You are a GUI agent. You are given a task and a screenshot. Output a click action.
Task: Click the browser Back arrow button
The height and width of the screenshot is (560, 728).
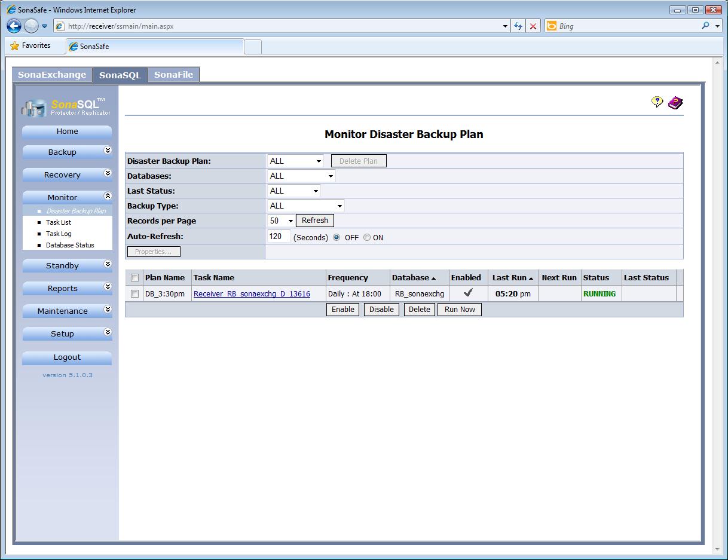point(14,26)
